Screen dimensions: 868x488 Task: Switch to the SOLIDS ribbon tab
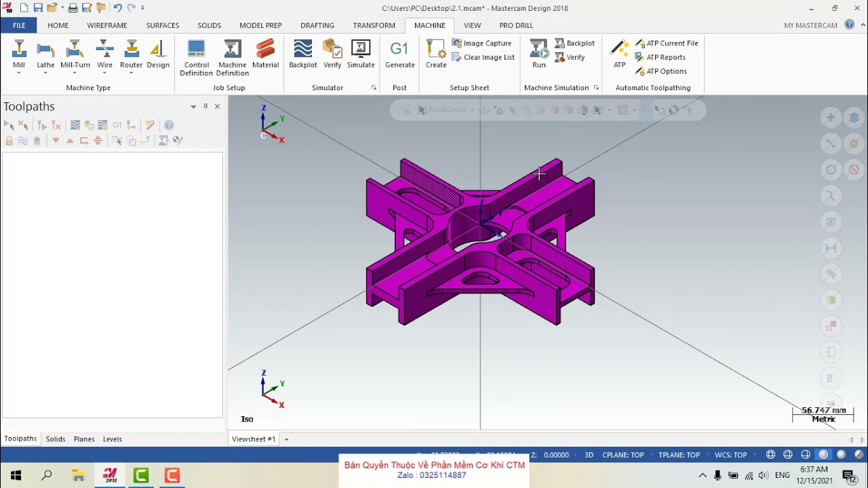[210, 26]
